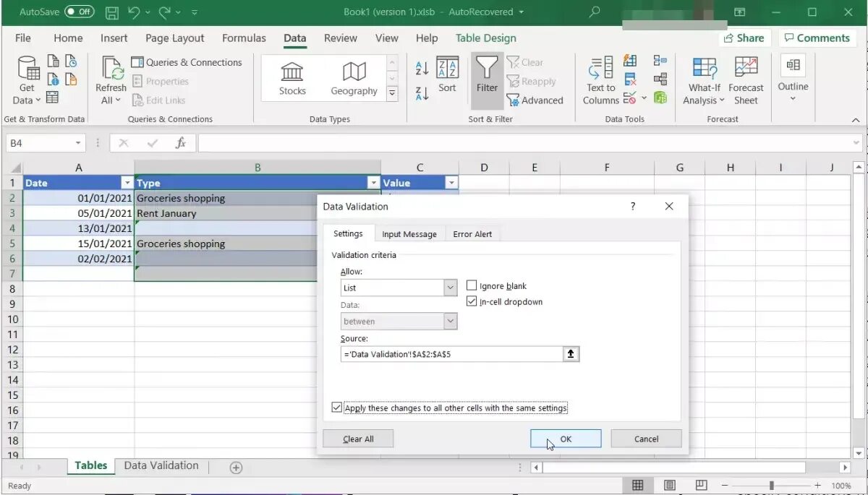The width and height of the screenshot is (868, 495).
Task: Click the Recent Sources icon
Action: coord(71,61)
